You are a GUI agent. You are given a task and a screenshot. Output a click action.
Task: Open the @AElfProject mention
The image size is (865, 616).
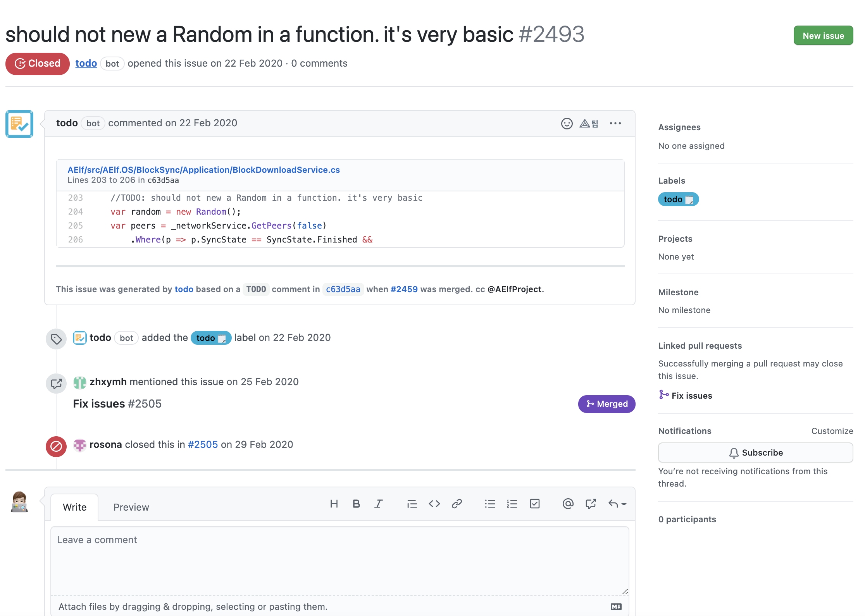pos(514,289)
